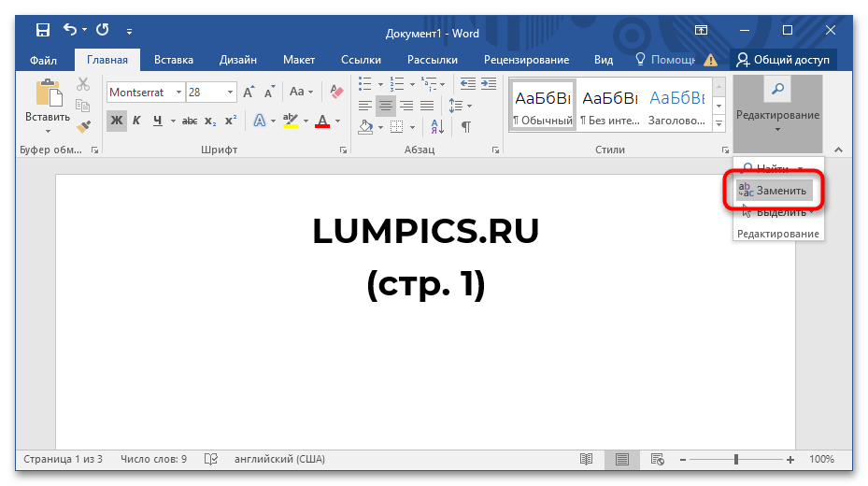Open the Абзац dialog launcher

point(495,150)
